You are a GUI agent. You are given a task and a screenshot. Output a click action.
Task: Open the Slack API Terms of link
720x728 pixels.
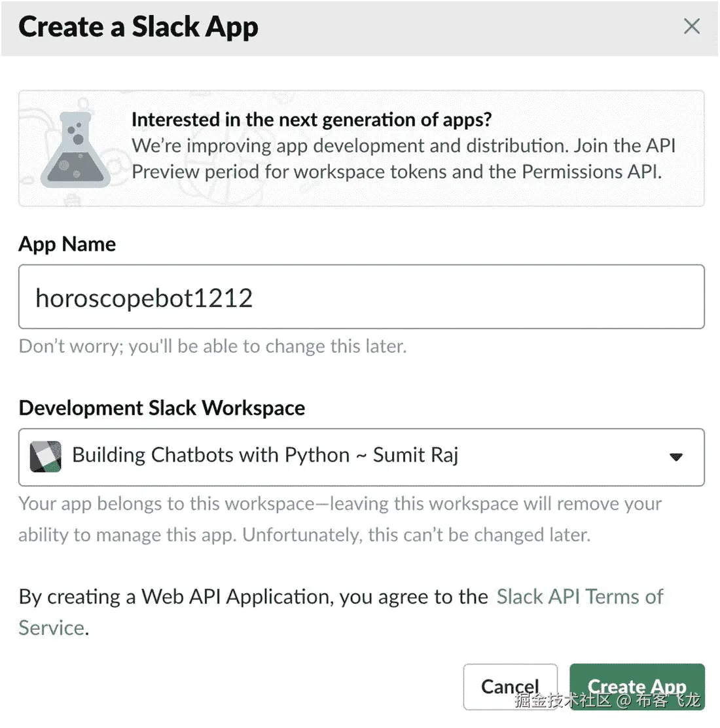pyautogui.click(x=579, y=596)
